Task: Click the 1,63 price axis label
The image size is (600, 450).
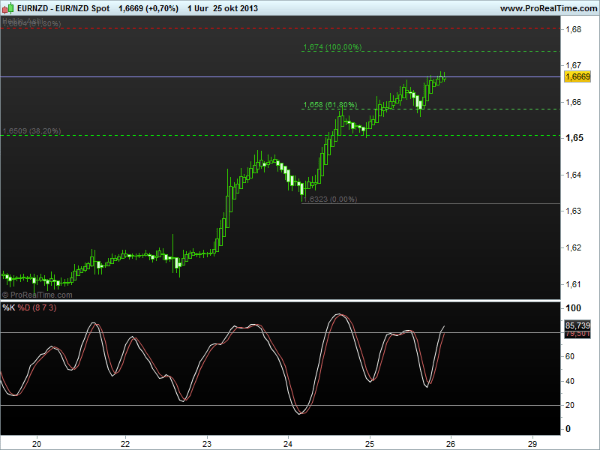Action: tap(573, 211)
